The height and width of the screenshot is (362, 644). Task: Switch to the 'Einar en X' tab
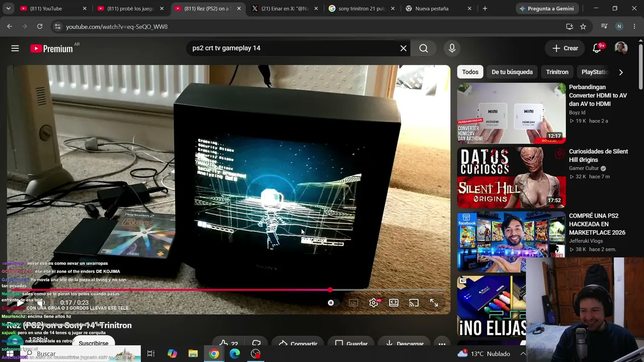tap(284, 9)
